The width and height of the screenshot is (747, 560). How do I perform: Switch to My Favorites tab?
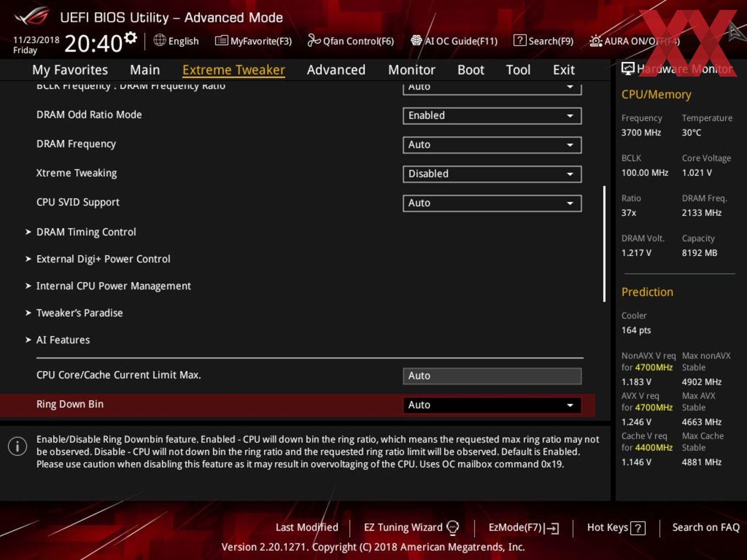coord(70,70)
